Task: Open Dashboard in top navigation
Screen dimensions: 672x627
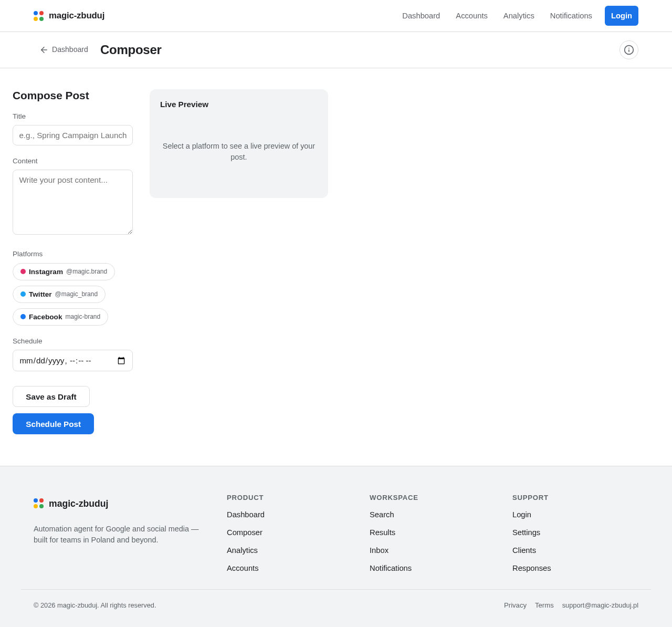Action: (421, 16)
